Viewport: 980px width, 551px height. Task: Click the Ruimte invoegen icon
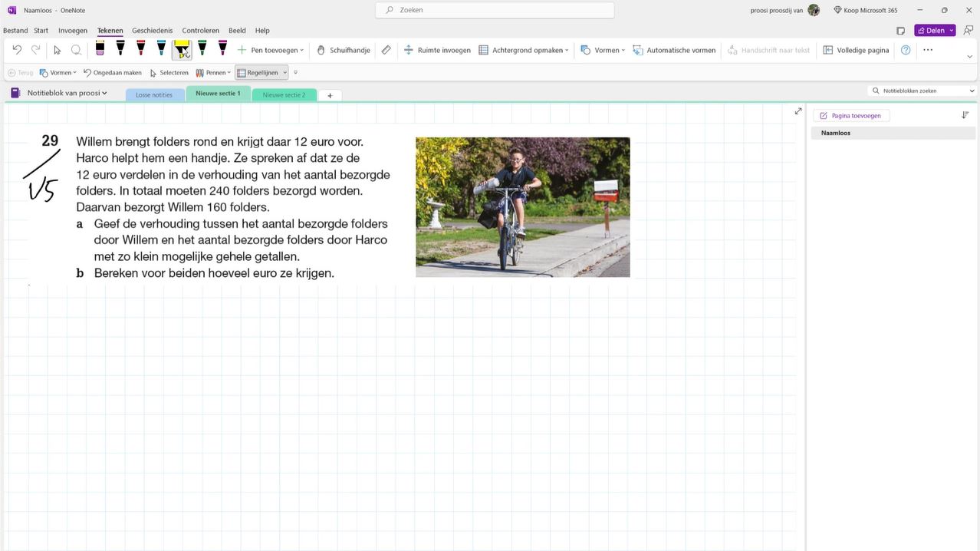409,50
